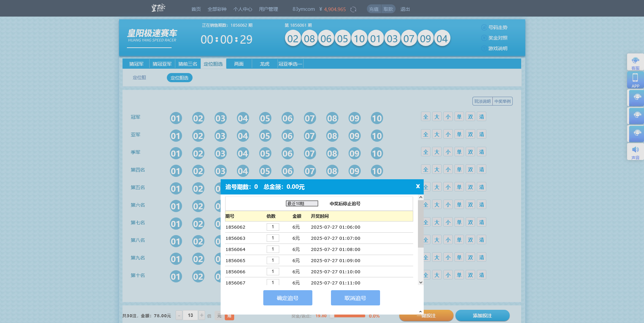The width and height of the screenshot is (644, 323).
Task: Toggle 清 for the 第六名 row
Action: 482,205
